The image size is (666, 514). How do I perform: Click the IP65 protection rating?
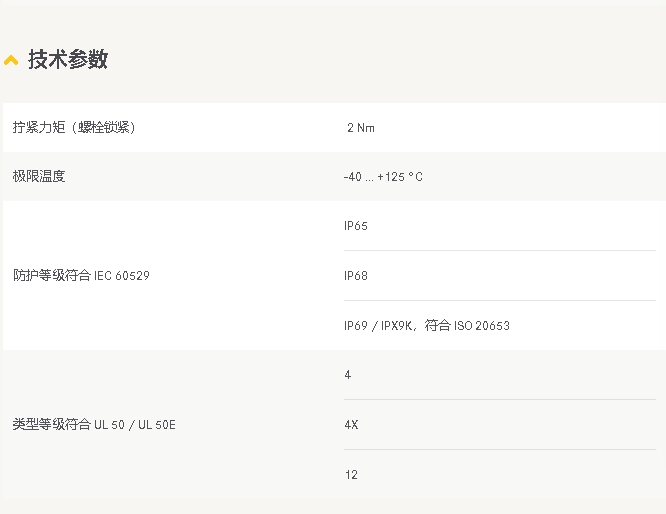356,226
